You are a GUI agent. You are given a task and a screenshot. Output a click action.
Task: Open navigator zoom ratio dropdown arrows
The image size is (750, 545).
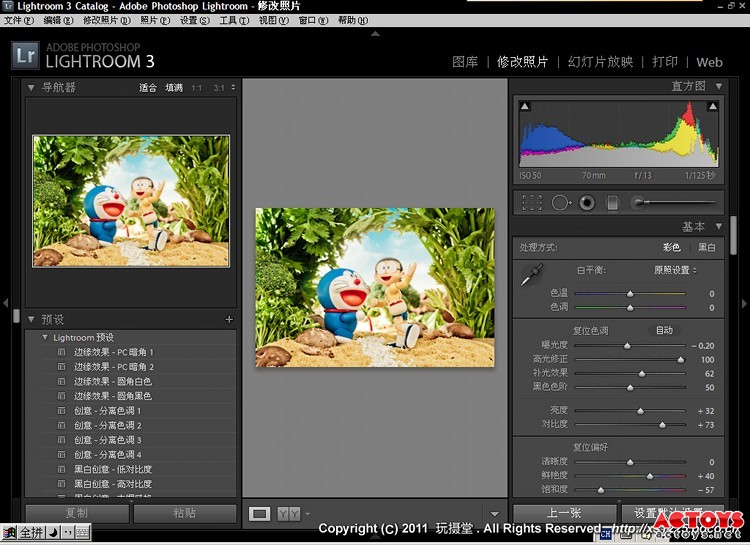click(x=233, y=88)
